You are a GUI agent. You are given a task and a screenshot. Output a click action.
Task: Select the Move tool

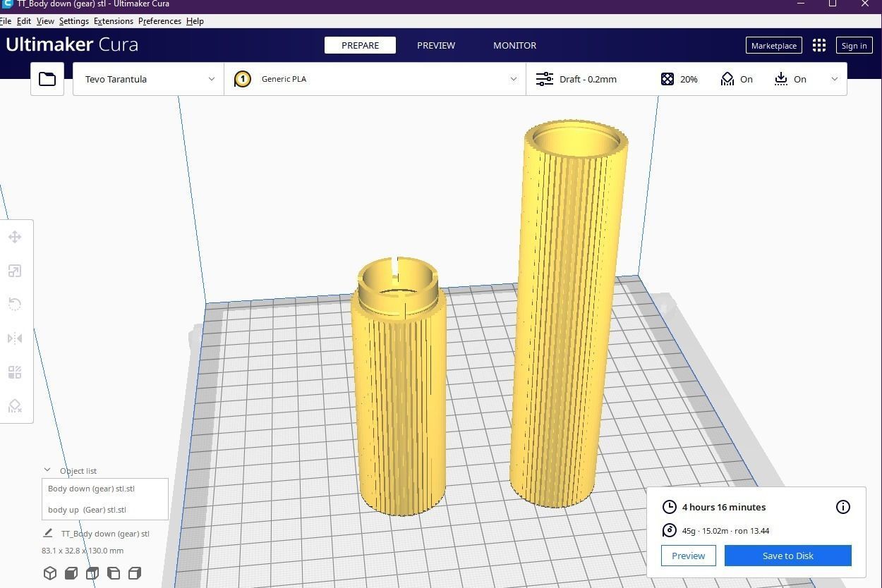click(15, 237)
